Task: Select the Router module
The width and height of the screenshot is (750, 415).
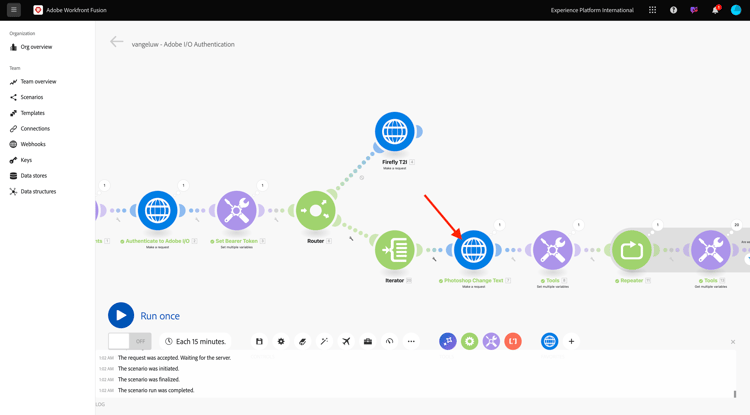Action: tap(316, 210)
